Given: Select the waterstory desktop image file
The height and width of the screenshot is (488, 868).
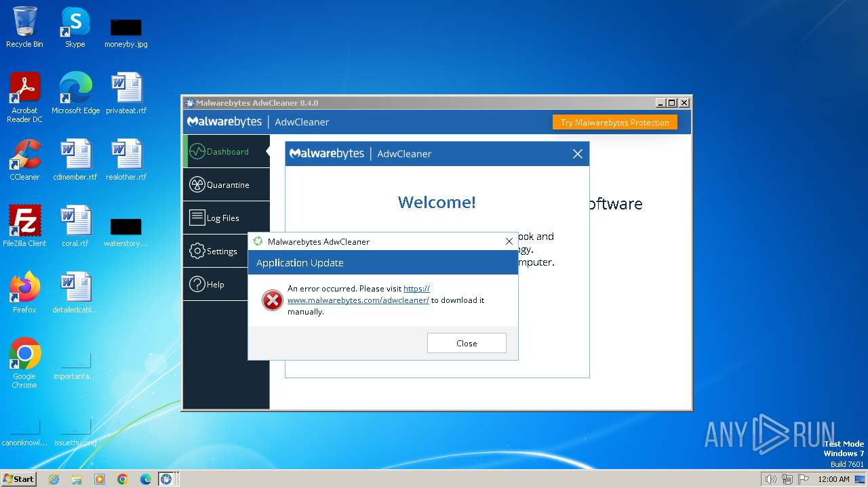Looking at the screenshot, I should [x=125, y=232].
